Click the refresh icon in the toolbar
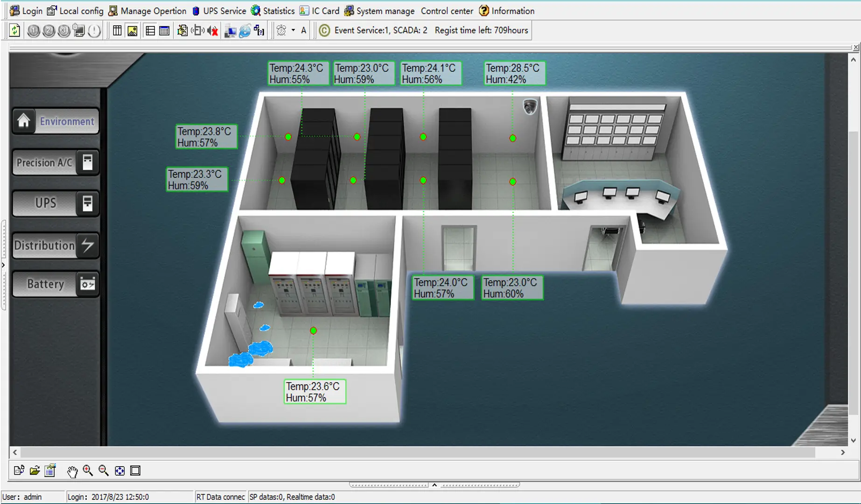 (x=14, y=30)
